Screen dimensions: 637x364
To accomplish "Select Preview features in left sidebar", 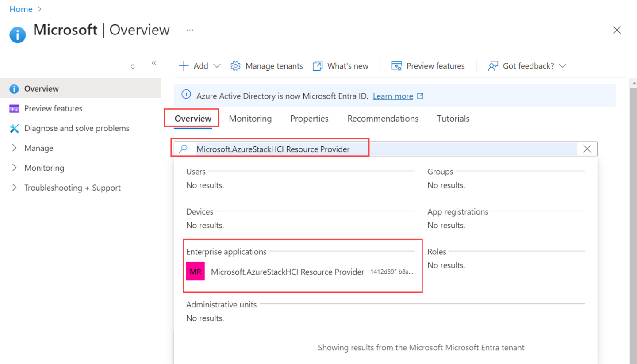I will tap(53, 108).
